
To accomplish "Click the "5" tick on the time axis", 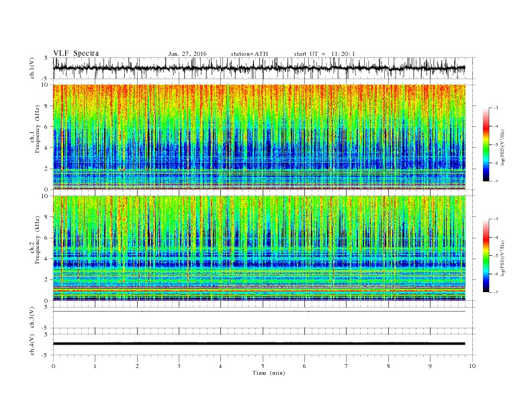I will (x=263, y=366).
